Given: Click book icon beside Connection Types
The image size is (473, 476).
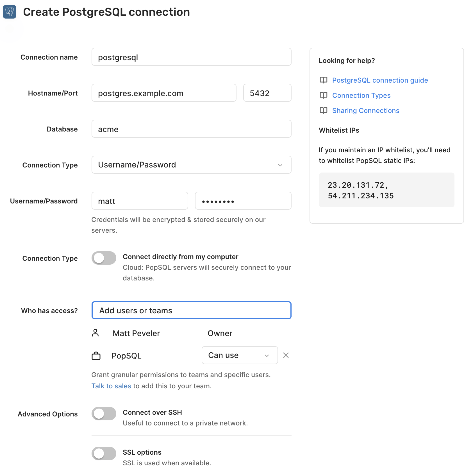Looking at the screenshot, I should [x=324, y=95].
